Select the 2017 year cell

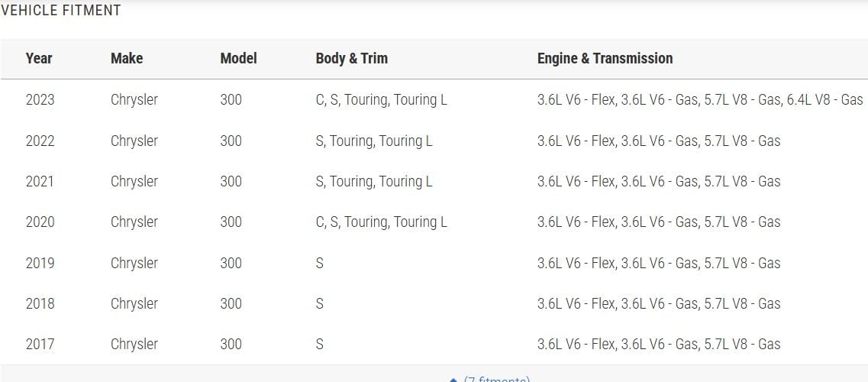[40, 344]
